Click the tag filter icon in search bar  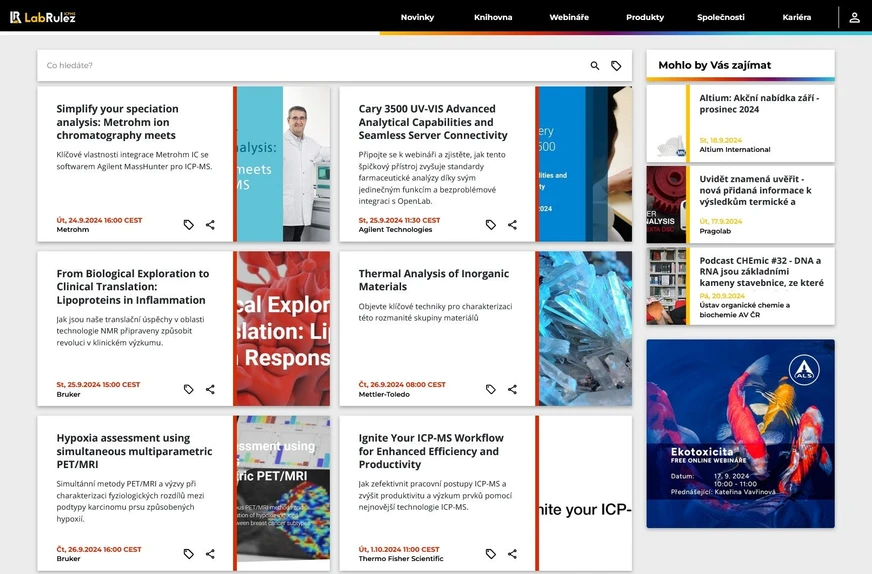point(616,66)
